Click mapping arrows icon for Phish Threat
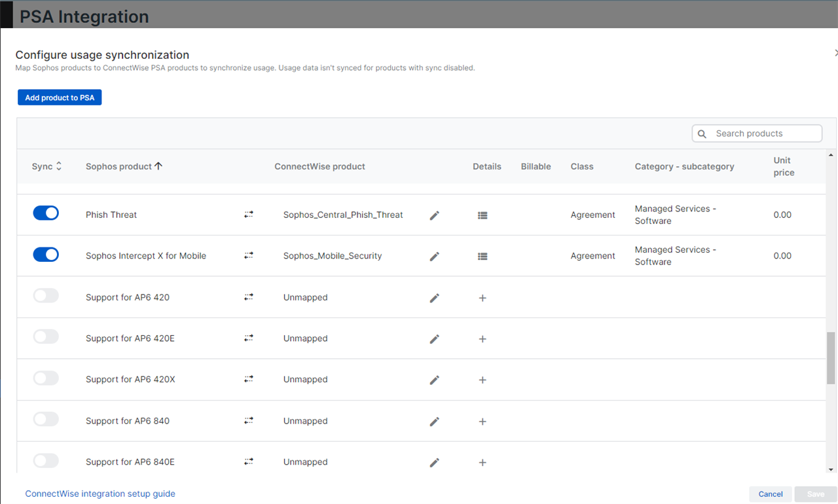This screenshot has width=838, height=504. [249, 215]
